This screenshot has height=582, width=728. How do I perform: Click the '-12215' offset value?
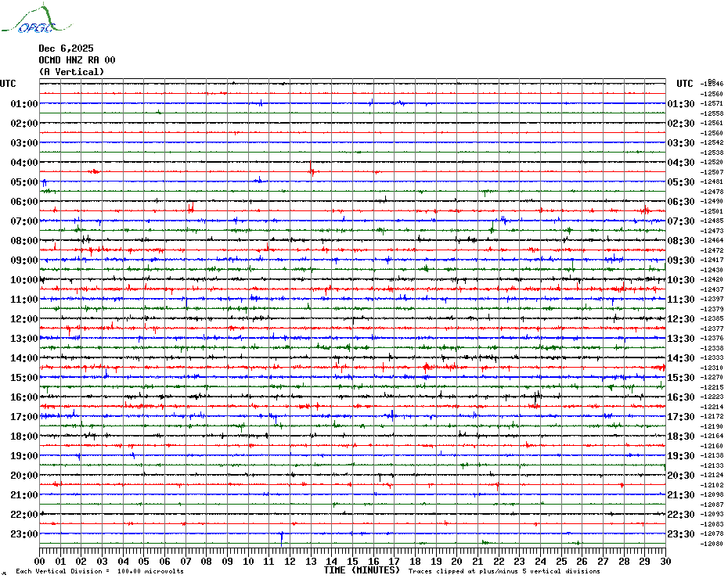[712, 387]
